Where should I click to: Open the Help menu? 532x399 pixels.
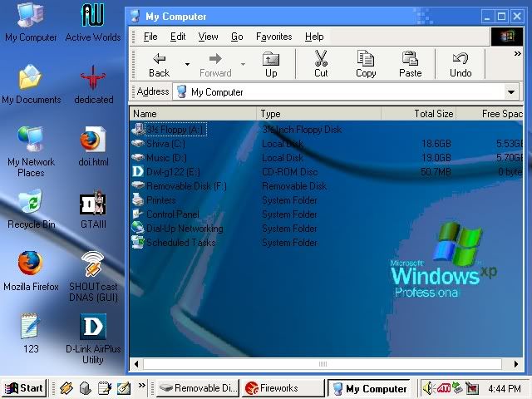click(314, 37)
